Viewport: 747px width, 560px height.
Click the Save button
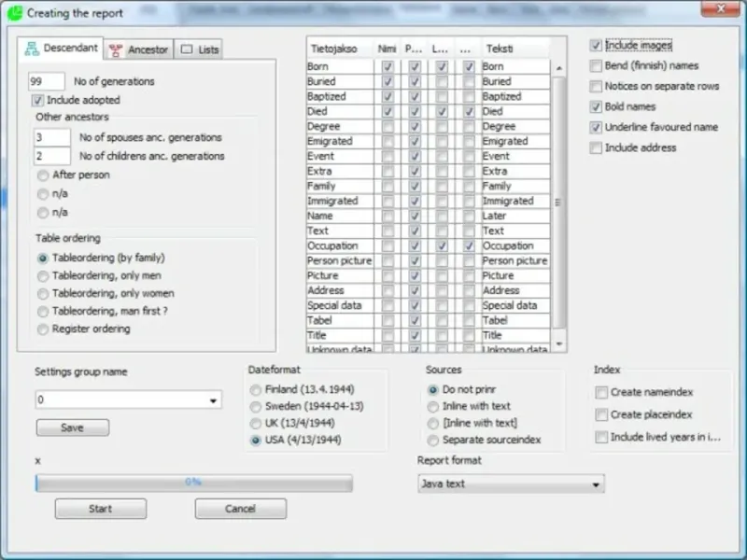click(73, 427)
